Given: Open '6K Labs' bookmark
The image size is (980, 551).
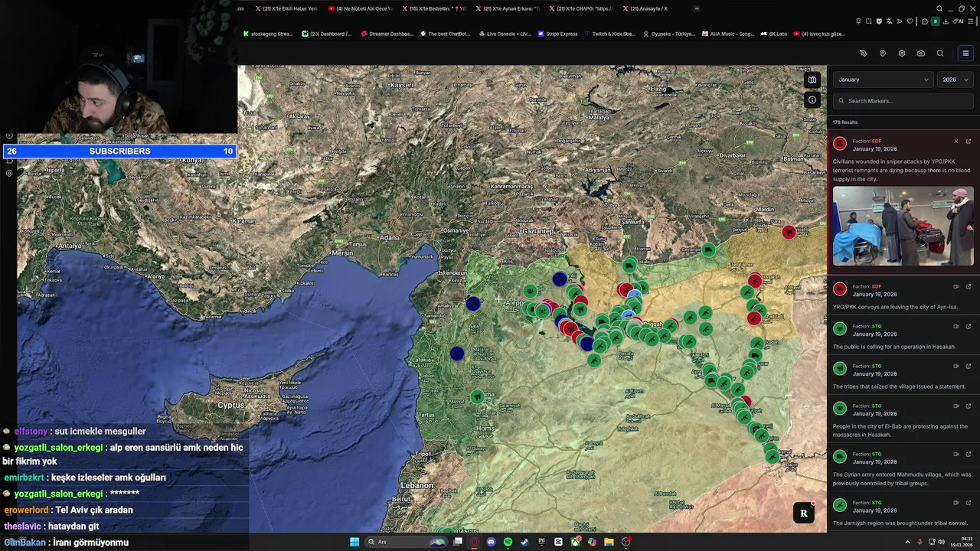Looking at the screenshot, I should [x=774, y=34].
